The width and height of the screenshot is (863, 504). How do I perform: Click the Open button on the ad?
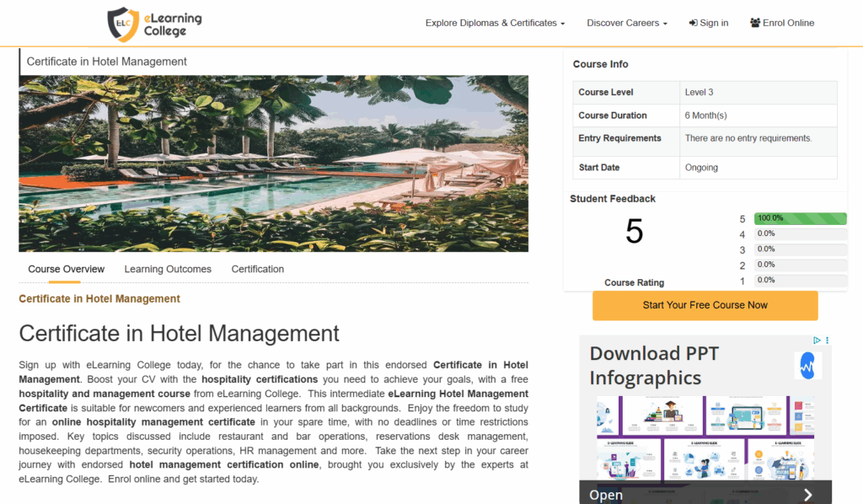[606, 495]
